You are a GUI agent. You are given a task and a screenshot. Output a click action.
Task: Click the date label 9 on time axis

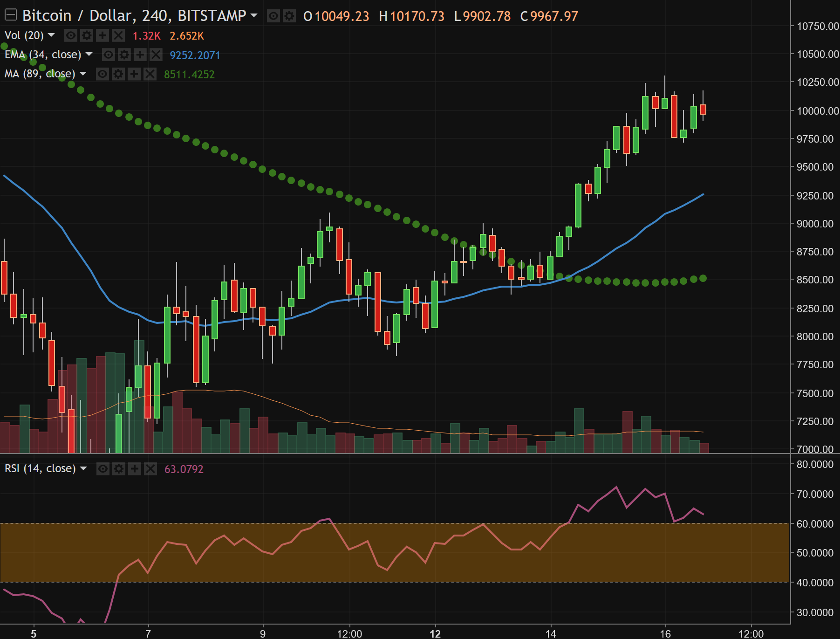(263, 633)
